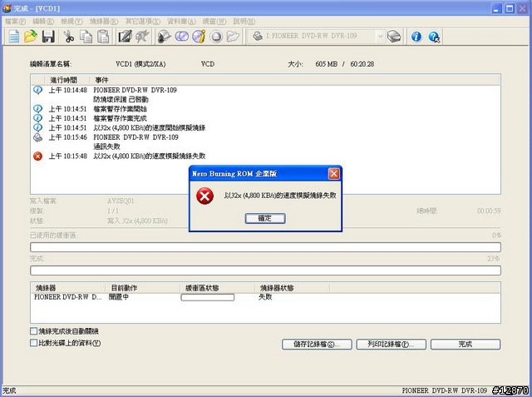Open the 編輯 menu
Image resolution: width=532 pixels, height=397 pixels.
tap(43, 22)
